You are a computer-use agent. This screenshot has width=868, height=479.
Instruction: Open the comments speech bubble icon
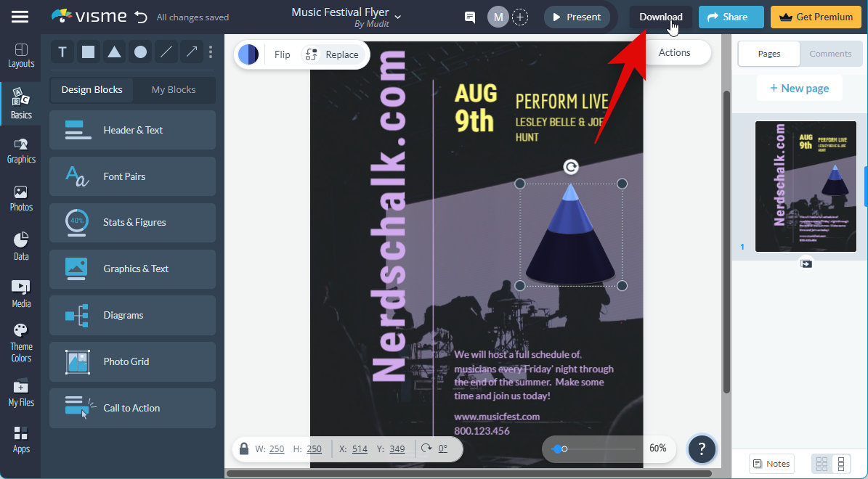(x=470, y=17)
